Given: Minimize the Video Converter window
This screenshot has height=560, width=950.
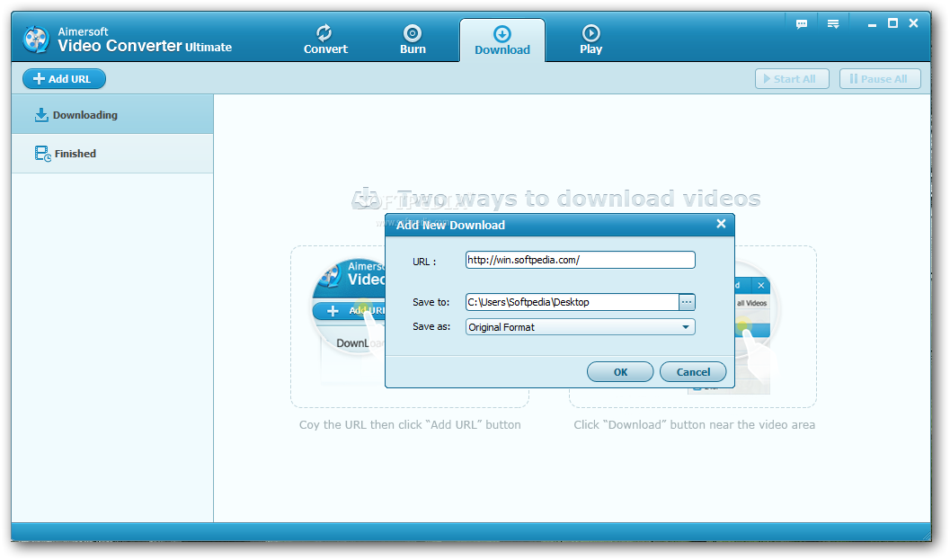Looking at the screenshot, I should [x=872, y=24].
